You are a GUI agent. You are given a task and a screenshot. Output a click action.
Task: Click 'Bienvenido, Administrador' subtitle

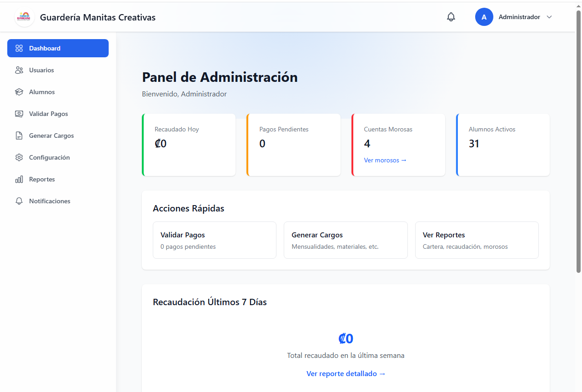[184, 94]
